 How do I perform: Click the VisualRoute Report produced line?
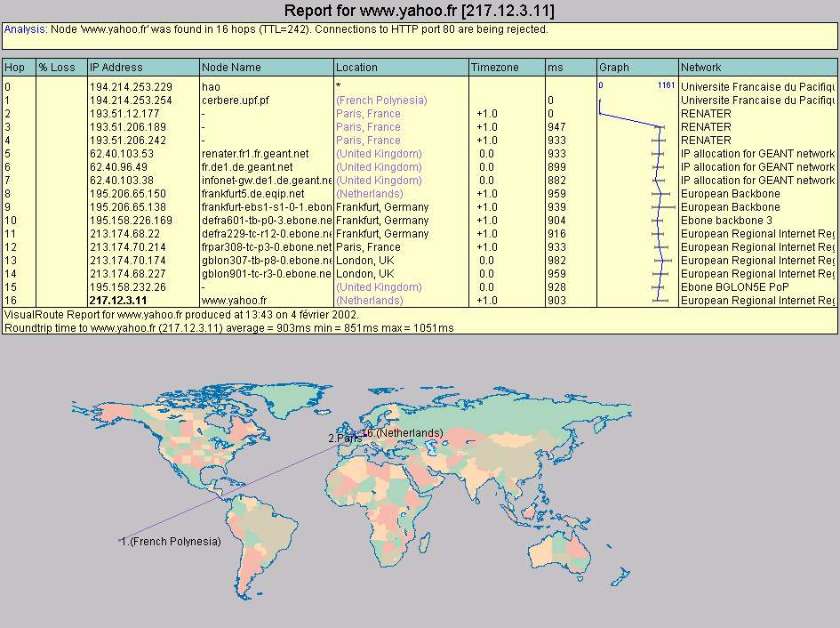coord(181,315)
